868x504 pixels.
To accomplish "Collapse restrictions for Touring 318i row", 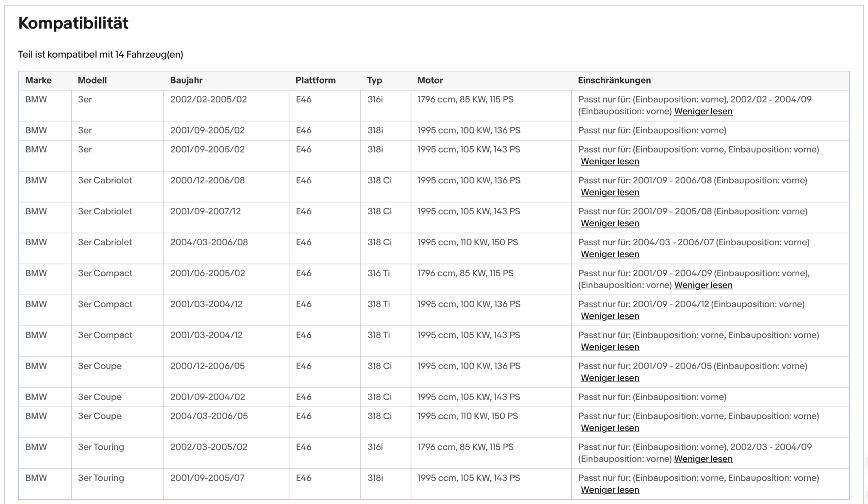I will [610, 490].
